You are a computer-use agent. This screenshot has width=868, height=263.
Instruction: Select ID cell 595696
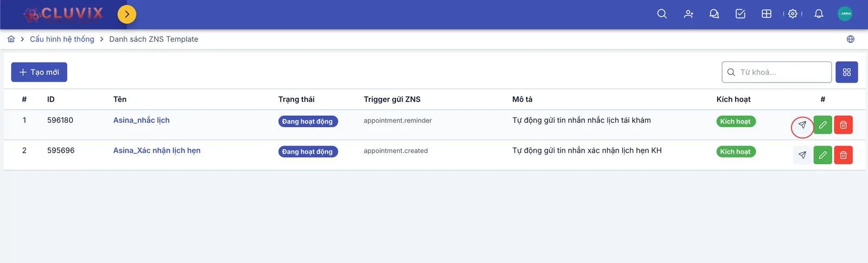[61, 151]
